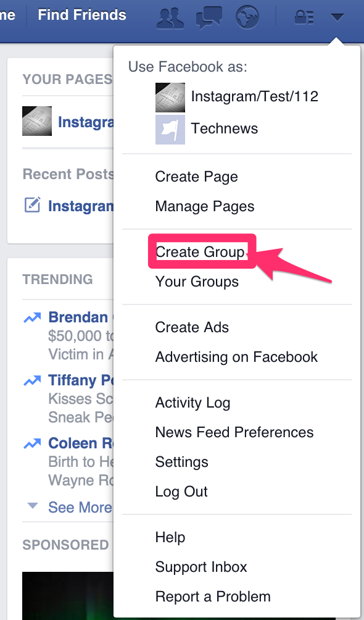
Task: Select the Technews flag icon
Action: click(170, 129)
